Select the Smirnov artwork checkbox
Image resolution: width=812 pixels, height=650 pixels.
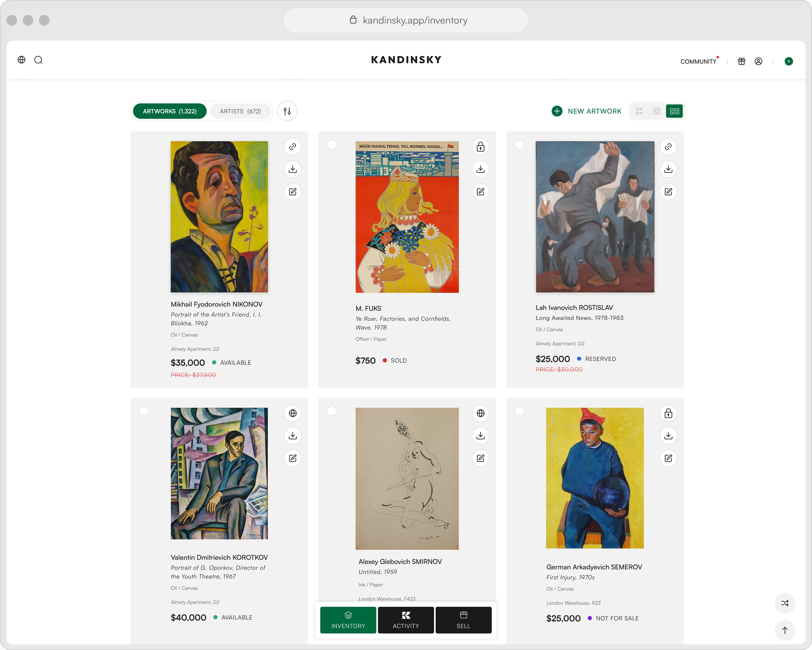click(x=331, y=411)
